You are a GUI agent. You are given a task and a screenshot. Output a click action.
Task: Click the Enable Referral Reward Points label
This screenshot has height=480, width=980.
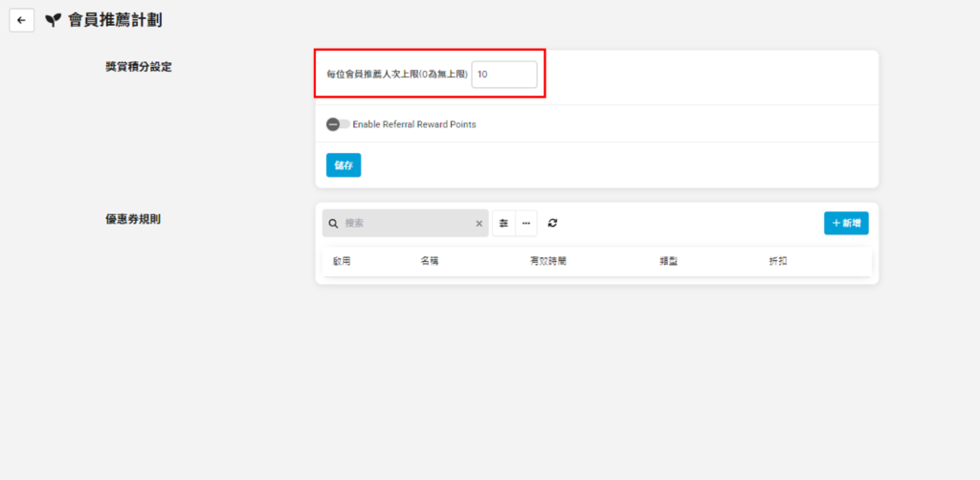click(413, 124)
